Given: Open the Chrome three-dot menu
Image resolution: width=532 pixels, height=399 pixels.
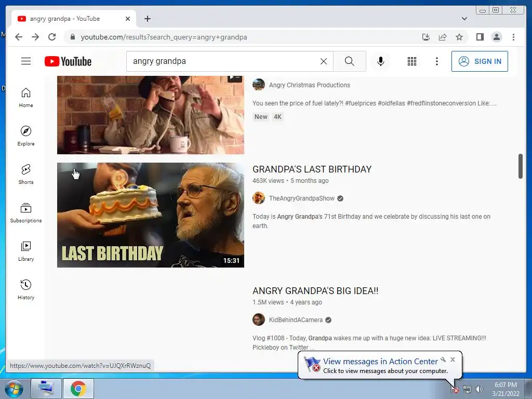Looking at the screenshot, I should 513,37.
